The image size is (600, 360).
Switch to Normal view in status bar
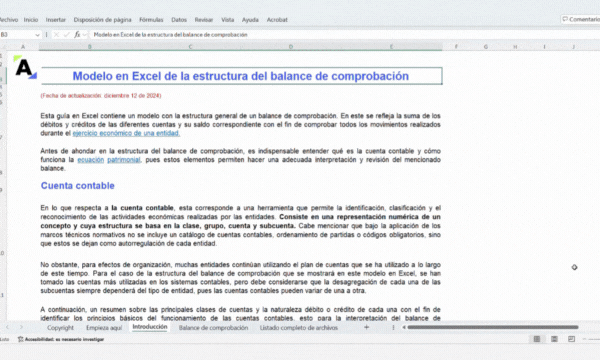coord(537,339)
